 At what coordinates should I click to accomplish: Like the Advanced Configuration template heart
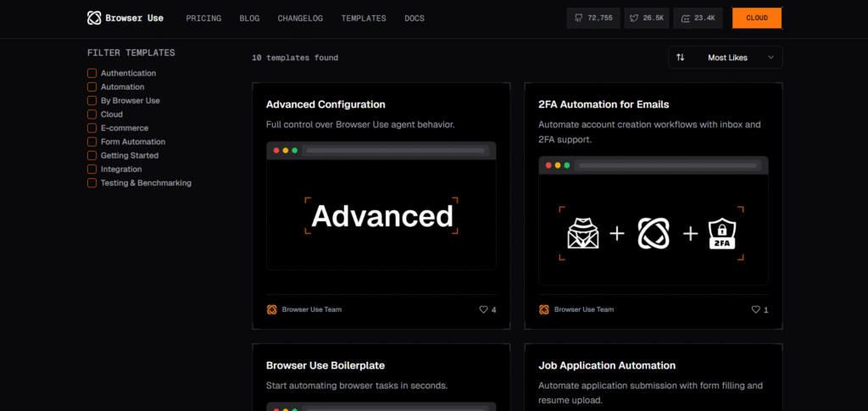[484, 309]
